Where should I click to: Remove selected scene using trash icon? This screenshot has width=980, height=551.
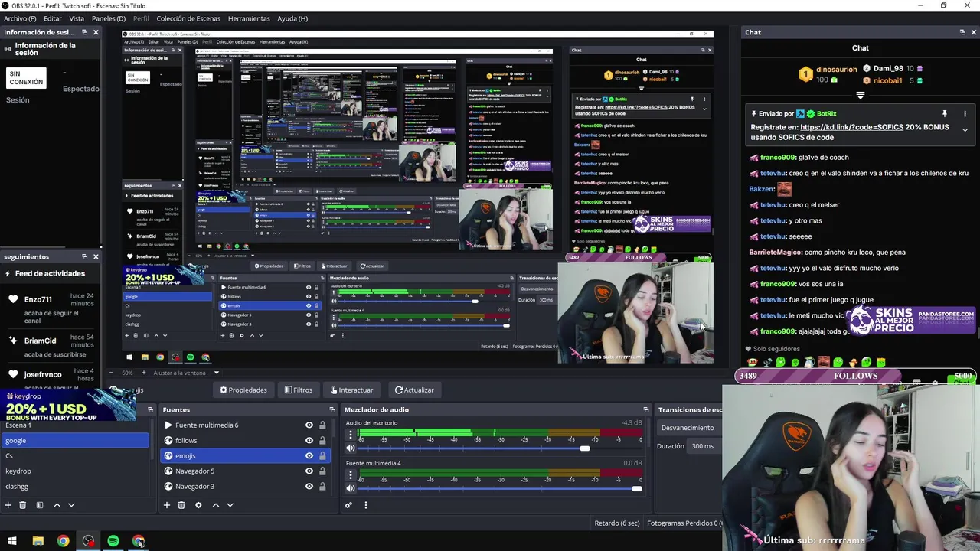[23, 505]
